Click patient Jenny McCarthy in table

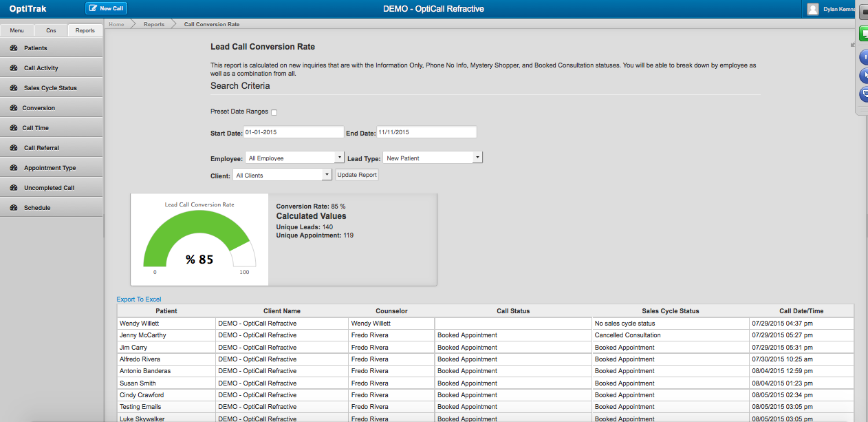(143, 335)
